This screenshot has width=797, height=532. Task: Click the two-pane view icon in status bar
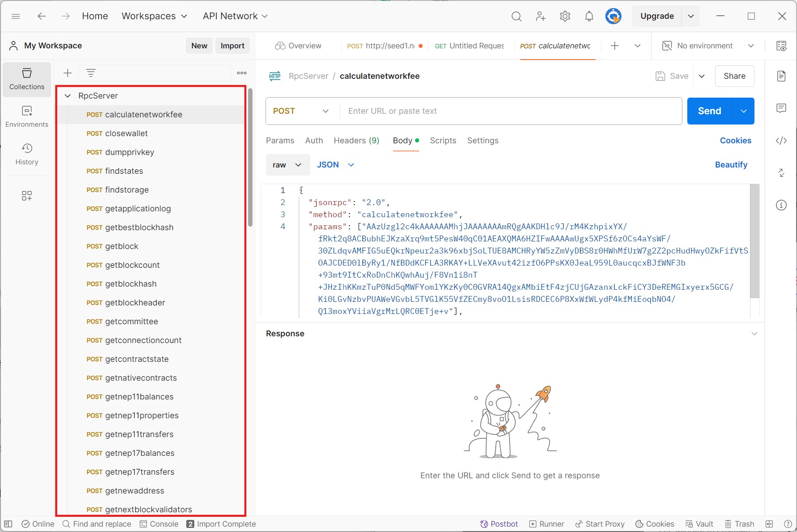coord(769,524)
